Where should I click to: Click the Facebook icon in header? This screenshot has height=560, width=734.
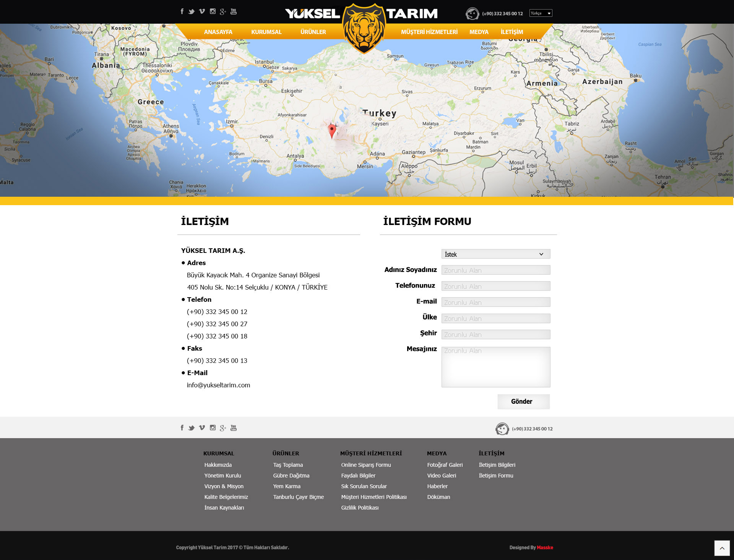pyautogui.click(x=182, y=11)
